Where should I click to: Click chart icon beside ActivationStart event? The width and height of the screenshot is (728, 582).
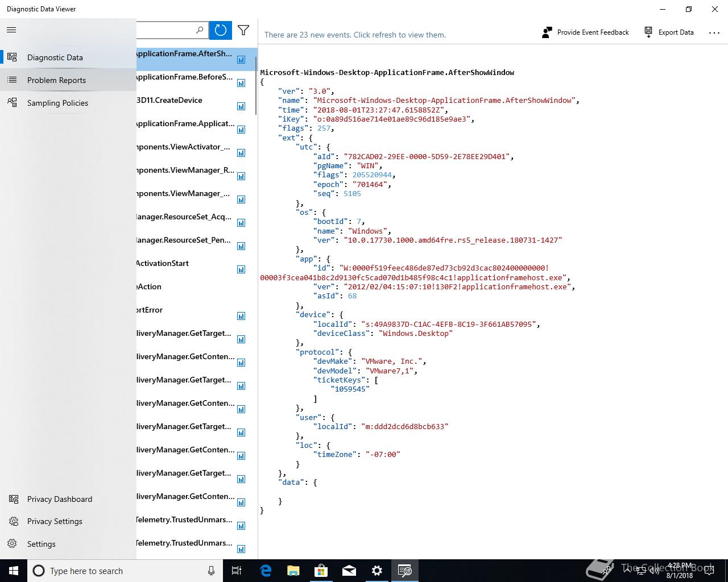241,269
